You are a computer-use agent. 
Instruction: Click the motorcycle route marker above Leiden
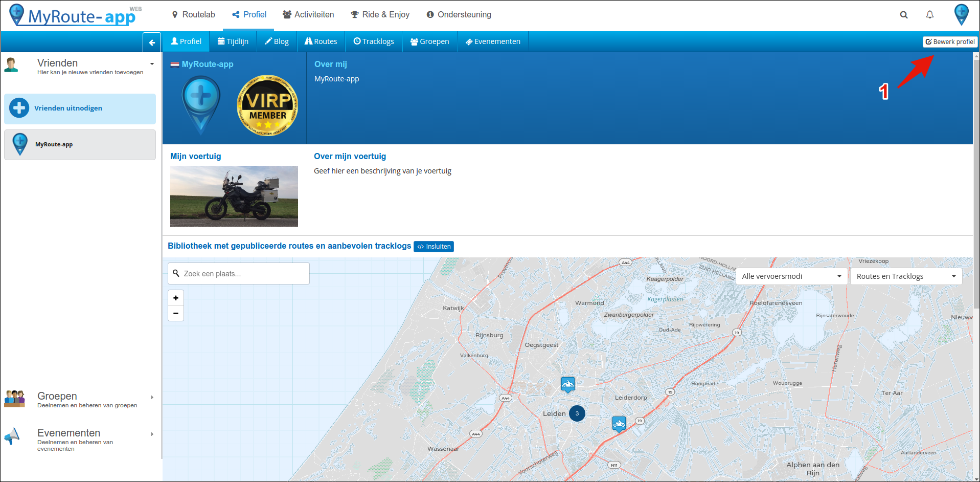568,385
